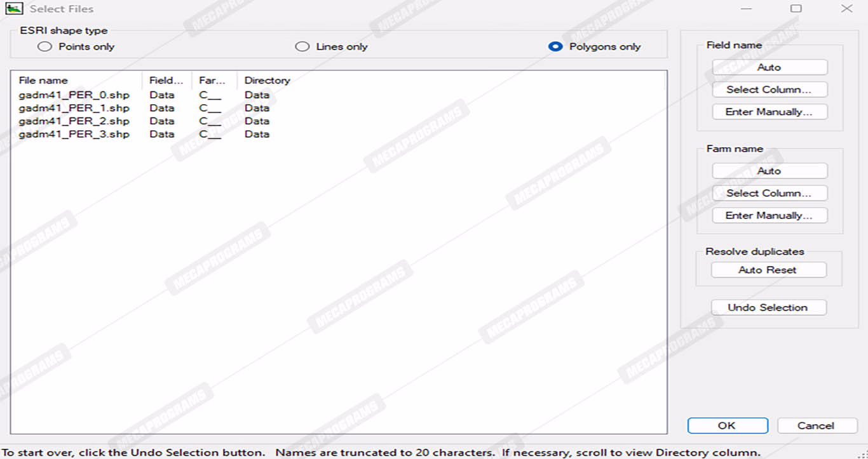Select the file gadm41_PER_3.shp
868x459 pixels.
point(74,134)
